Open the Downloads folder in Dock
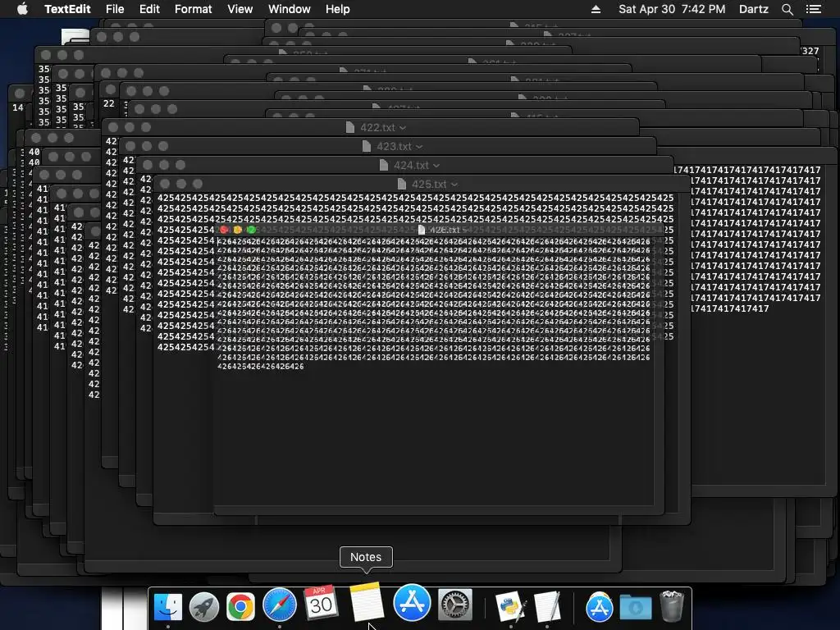The height and width of the screenshot is (630, 840). click(x=636, y=608)
